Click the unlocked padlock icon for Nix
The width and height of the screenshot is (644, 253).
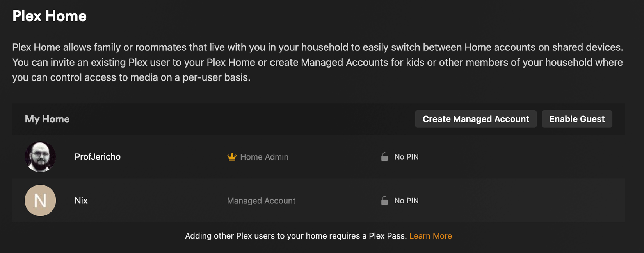384,201
